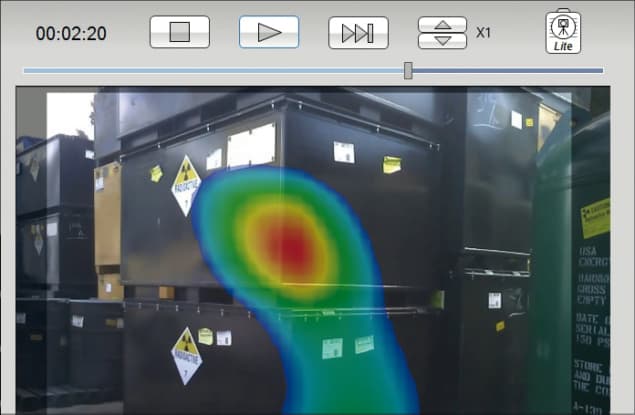Click the green labels on the lower container
The height and width of the screenshot is (415, 635).
coord(348,347)
